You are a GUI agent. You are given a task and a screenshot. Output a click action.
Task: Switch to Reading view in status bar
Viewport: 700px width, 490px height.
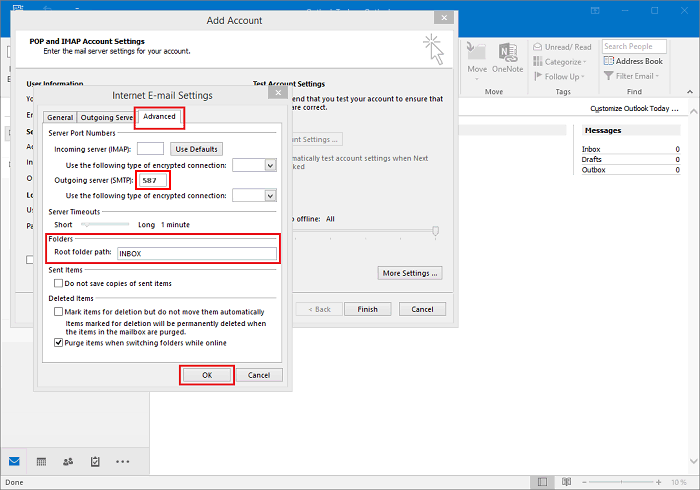pos(566,482)
